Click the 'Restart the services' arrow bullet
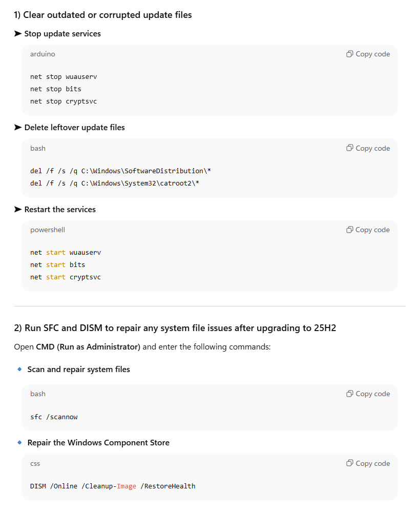The image size is (420, 513). coord(17,210)
